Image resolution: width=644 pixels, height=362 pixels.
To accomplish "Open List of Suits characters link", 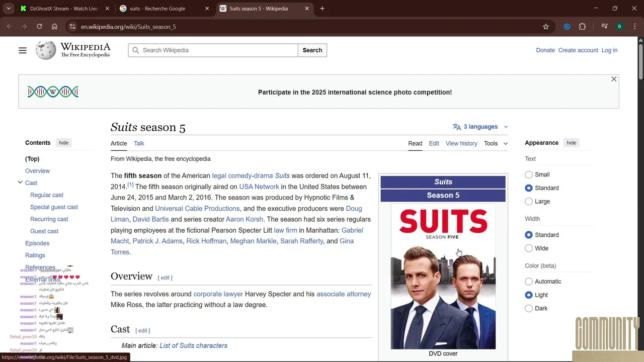I will click(193, 345).
